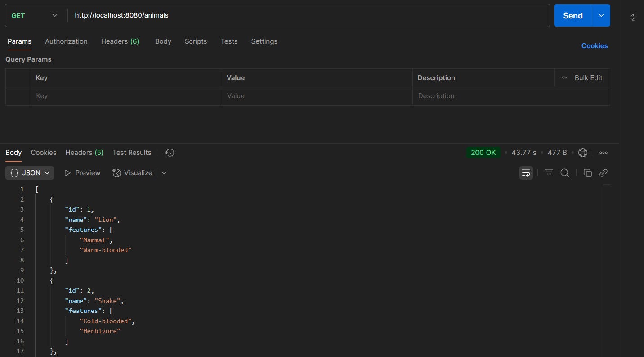Click the "Warm-blooded" string in the response

click(x=106, y=250)
